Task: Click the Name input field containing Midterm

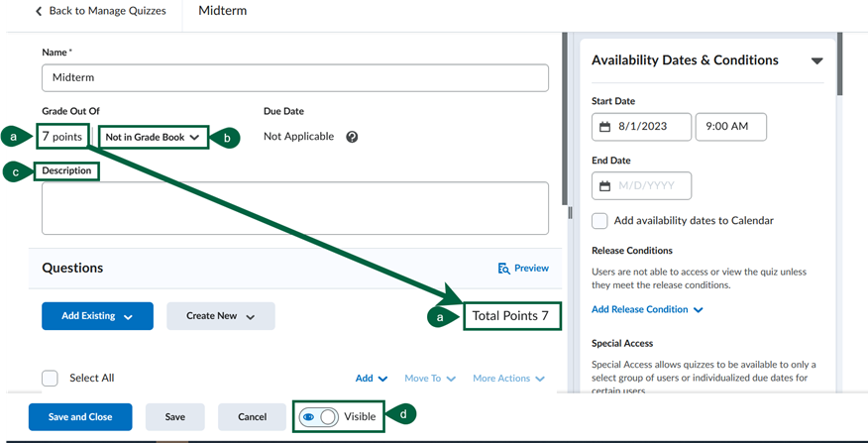Action: (294, 78)
